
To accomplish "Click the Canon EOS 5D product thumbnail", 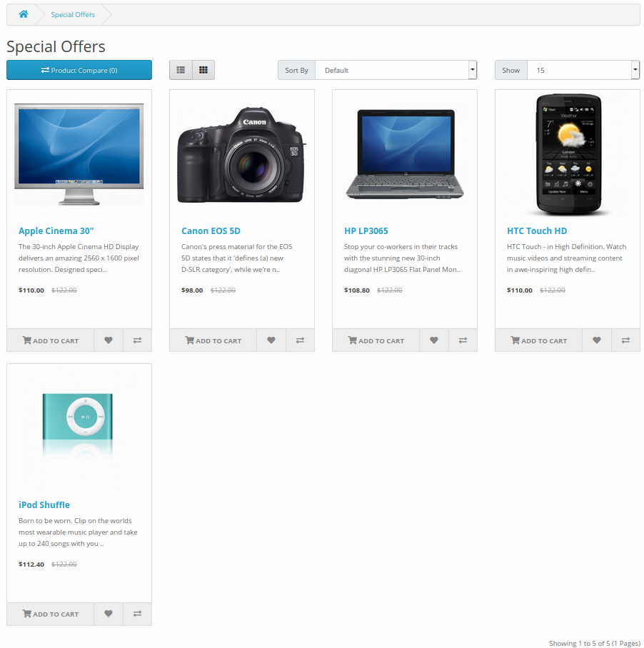I will 241,153.
